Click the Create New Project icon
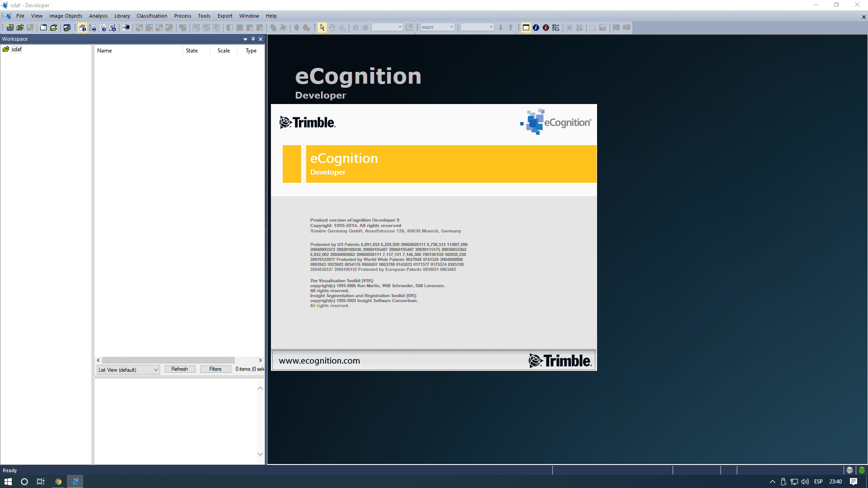The width and height of the screenshot is (868, 488). [10, 28]
